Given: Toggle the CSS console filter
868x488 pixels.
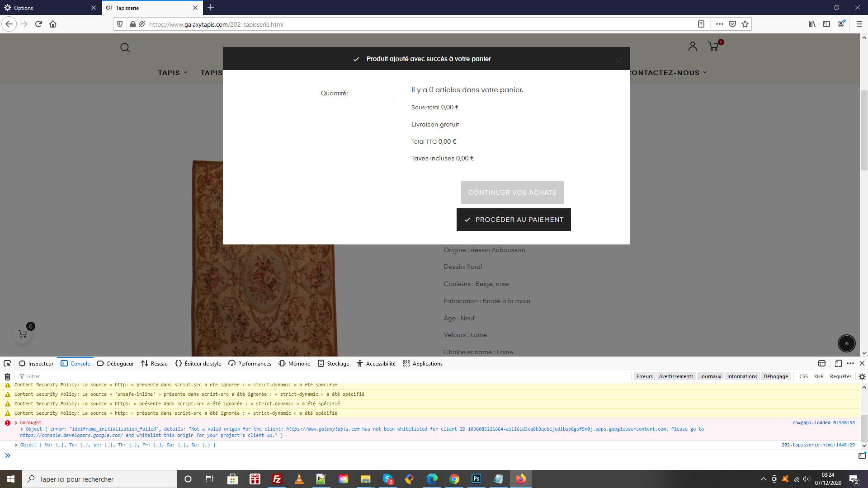Looking at the screenshot, I should [x=803, y=376].
